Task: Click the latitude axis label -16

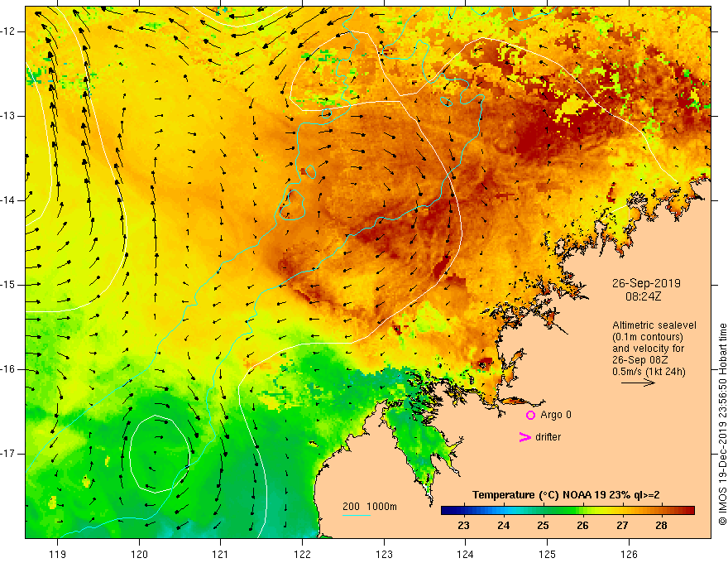Action: point(8,369)
